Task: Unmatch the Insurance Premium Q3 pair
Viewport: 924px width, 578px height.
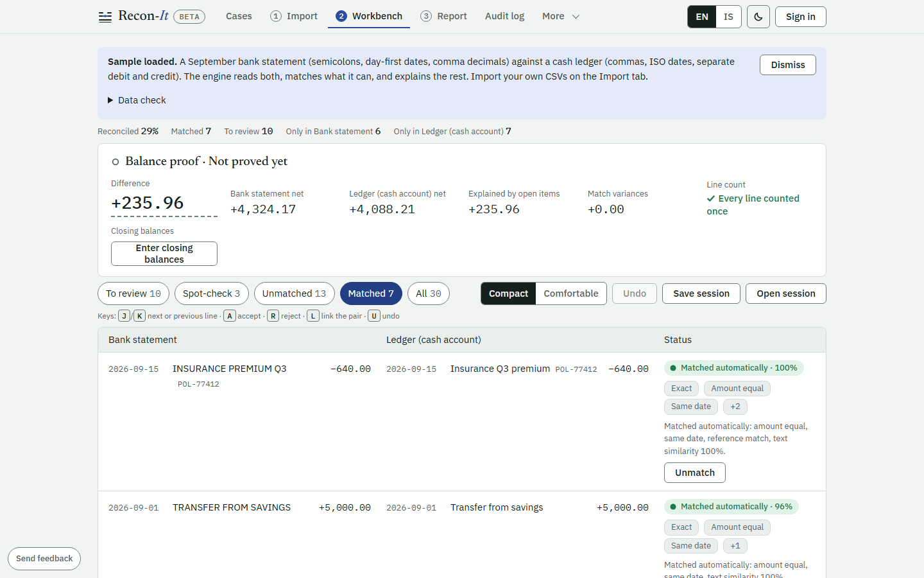Action: tap(694, 473)
